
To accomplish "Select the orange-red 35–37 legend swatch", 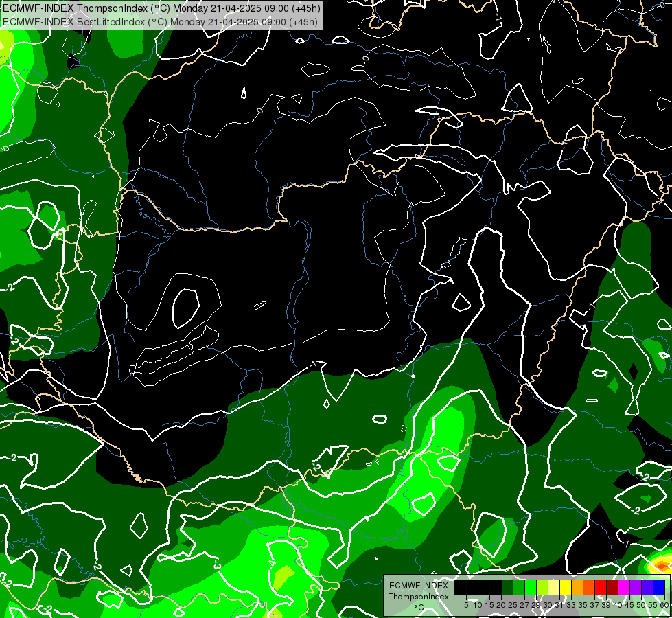I will pyautogui.click(x=589, y=587).
